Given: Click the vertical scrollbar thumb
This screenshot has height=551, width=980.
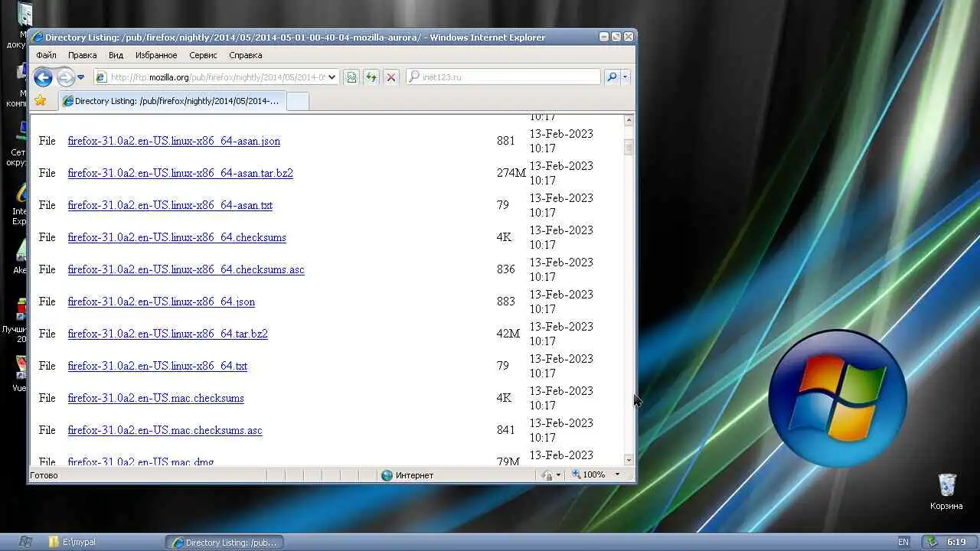Looking at the screenshot, I should (x=629, y=147).
